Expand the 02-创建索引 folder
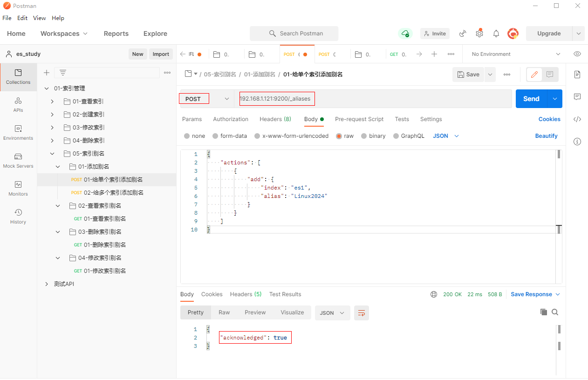Viewport: 588px width, 380px height. 53,115
